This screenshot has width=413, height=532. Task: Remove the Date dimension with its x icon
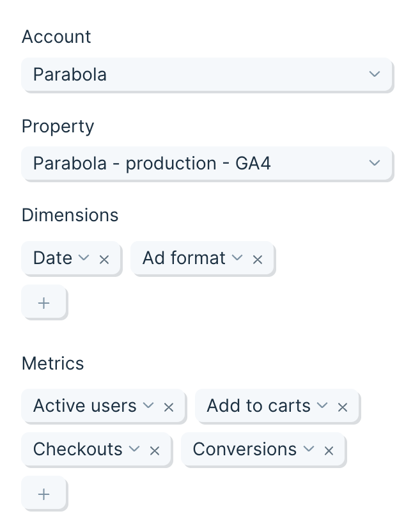click(104, 260)
